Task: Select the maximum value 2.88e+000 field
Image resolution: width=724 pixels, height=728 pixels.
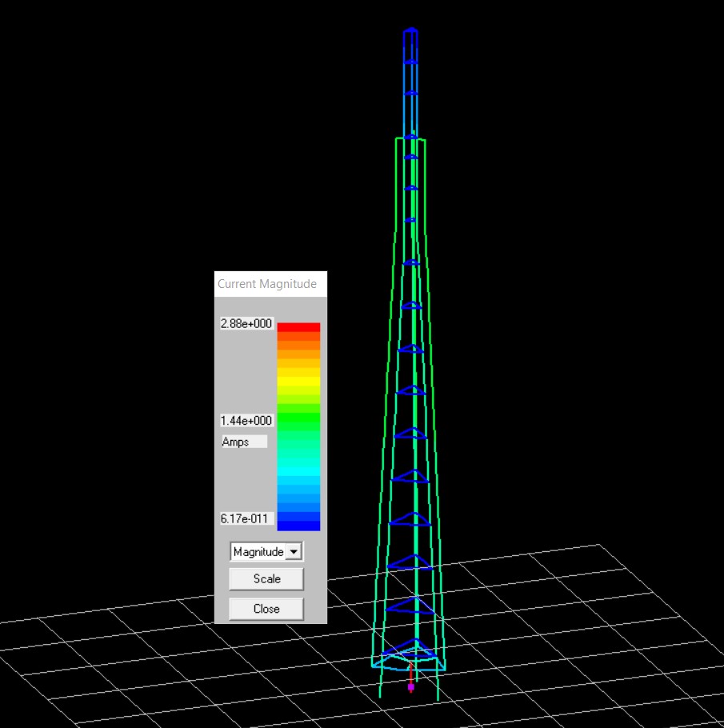Action: pyautogui.click(x=246, y=324)
